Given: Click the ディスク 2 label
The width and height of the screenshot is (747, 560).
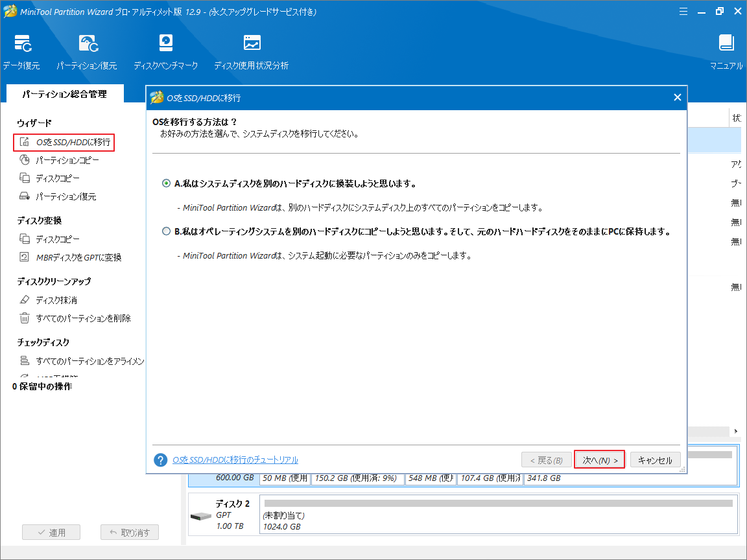Looking at the screenshot, I should pyautogui.click(x=232, y=504).
